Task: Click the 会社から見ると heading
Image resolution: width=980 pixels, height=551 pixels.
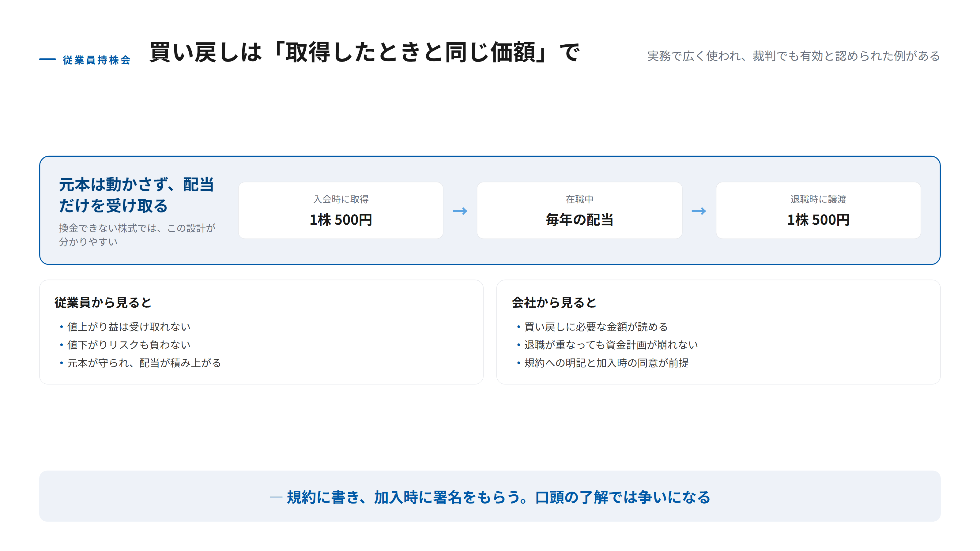Action: coord(554,302)
